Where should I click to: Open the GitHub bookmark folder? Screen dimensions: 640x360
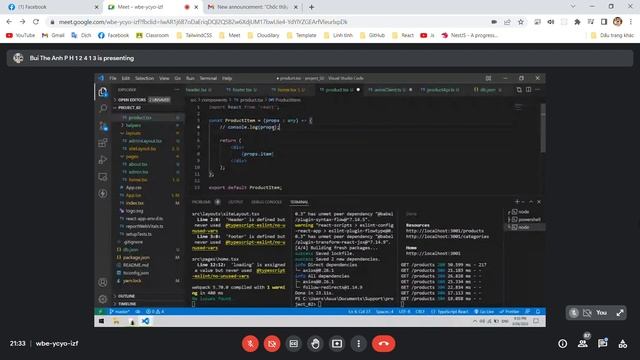[372, 36]
